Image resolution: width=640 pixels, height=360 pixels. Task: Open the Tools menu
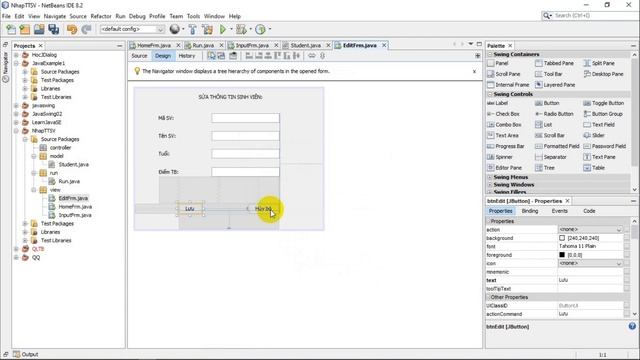click(193, 16)
